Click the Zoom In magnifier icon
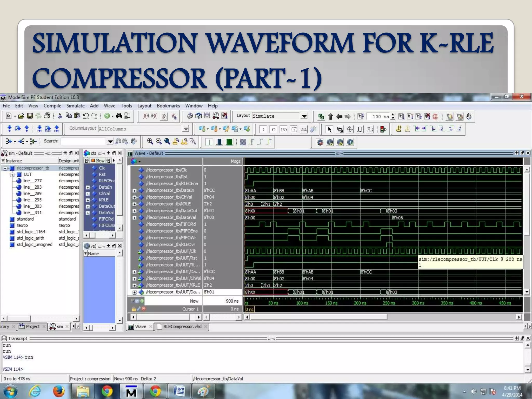 [x=150, y=141]
